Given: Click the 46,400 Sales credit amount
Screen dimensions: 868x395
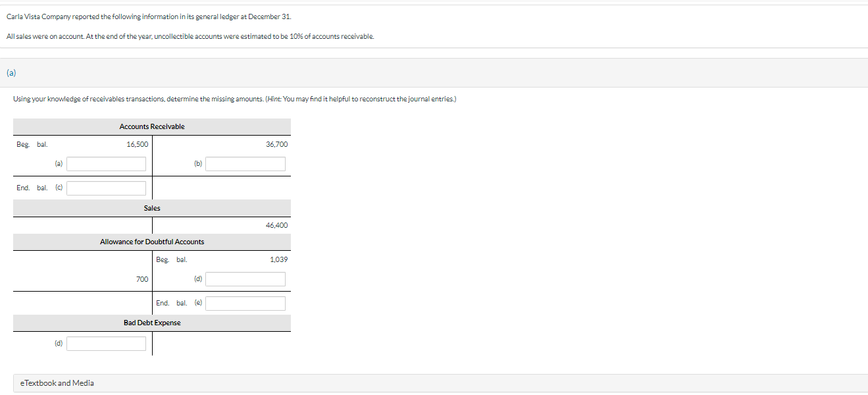Looking at the screenshot, I should (x=277, y=224).
